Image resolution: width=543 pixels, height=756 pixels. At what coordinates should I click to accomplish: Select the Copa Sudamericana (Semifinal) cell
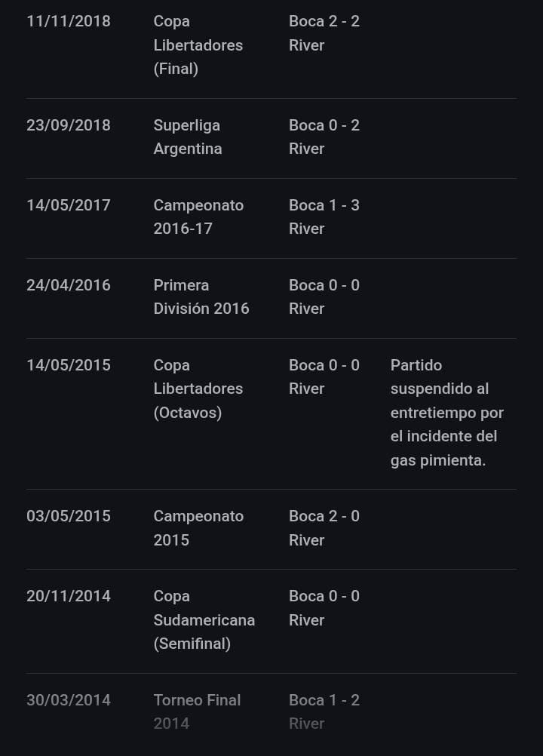pos(204,620)
